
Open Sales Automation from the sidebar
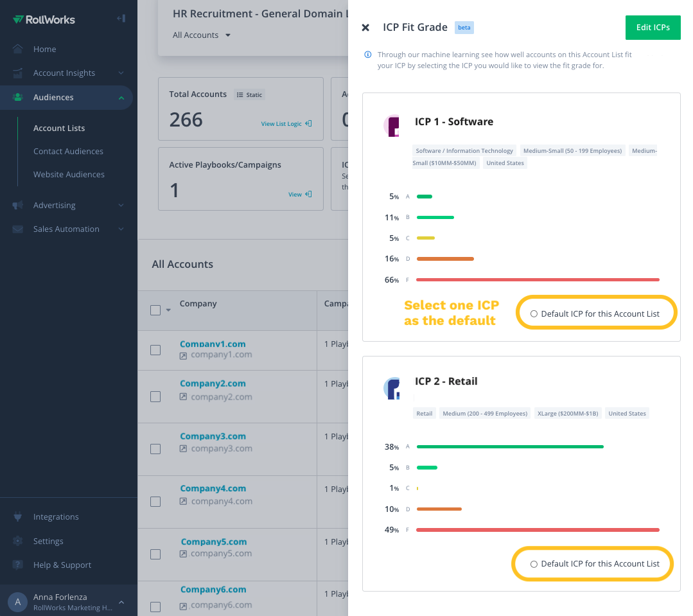pos(66,229)
